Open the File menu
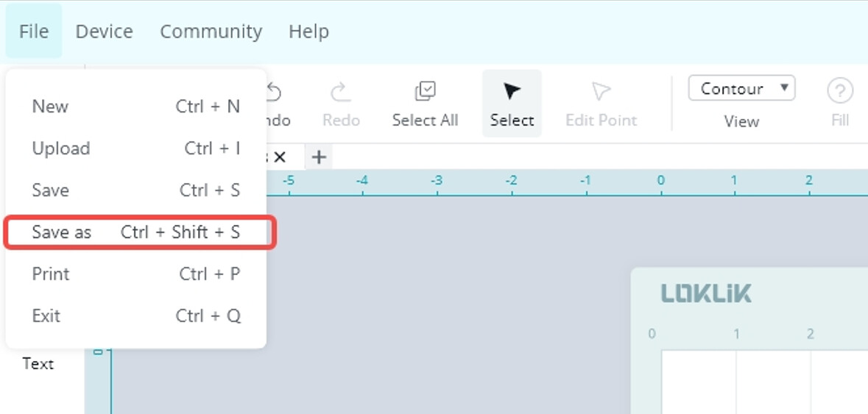Viewport: 868px width, 414px height. (34, 32)
